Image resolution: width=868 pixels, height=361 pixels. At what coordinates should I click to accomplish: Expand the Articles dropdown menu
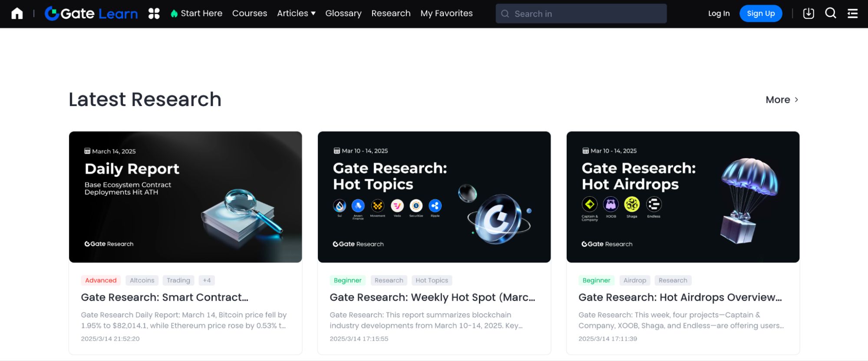(296, 13)
